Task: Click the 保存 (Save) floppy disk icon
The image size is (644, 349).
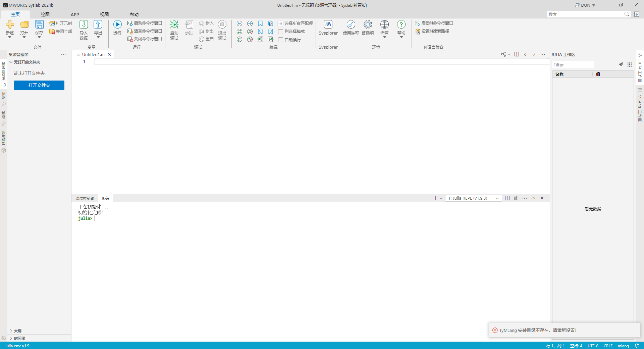Action: [39, 24]
